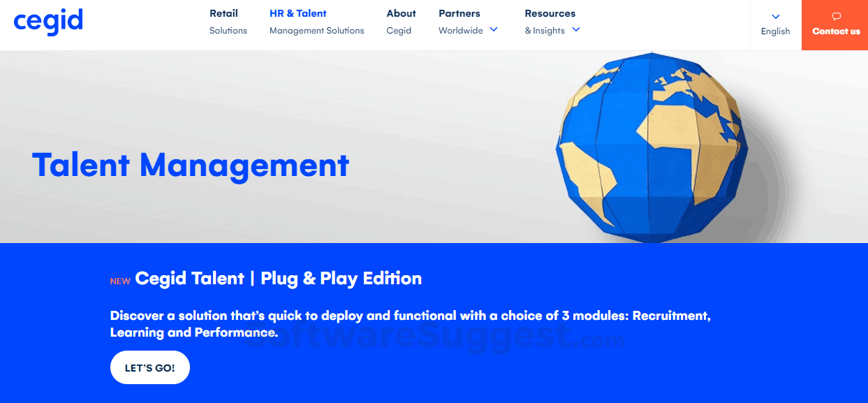Click the orange NEW label
The height and width of the screenshot is (403, 868).
120,281
